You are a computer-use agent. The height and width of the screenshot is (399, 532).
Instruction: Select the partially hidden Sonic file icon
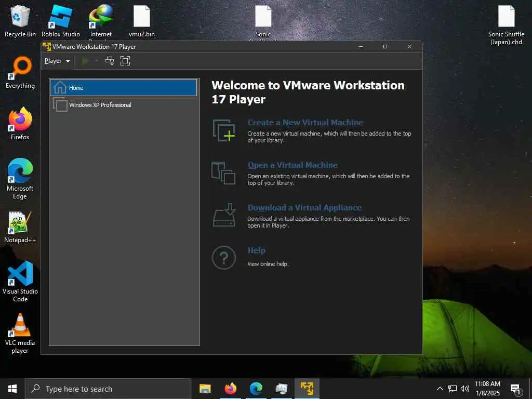coord(263,21)
